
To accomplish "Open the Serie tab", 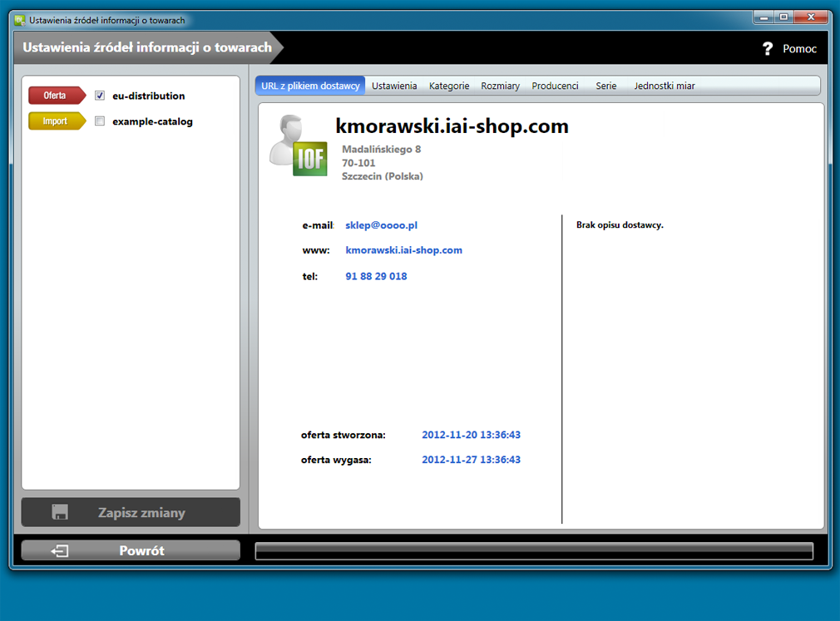I will coord(606,86).
